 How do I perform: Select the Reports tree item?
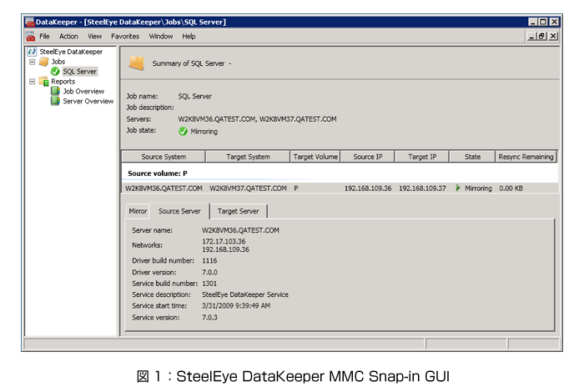coord(63,82)
